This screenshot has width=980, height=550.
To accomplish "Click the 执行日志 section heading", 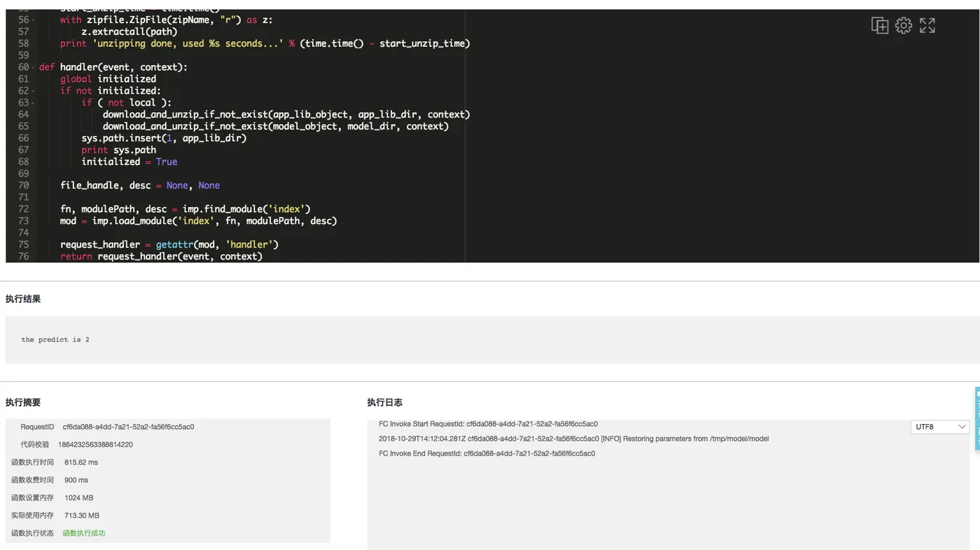I will tap(385, 402).
